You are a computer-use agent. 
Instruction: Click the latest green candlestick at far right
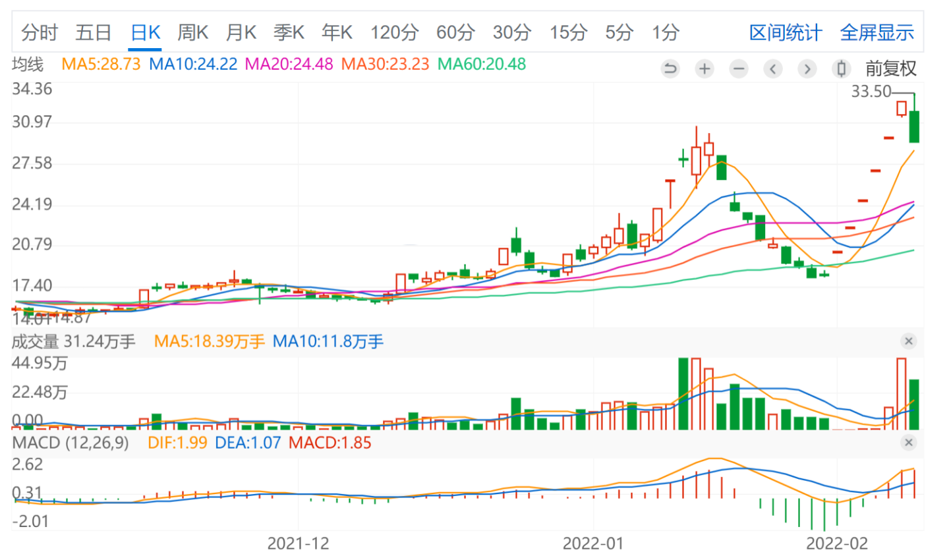click(914, 126)
